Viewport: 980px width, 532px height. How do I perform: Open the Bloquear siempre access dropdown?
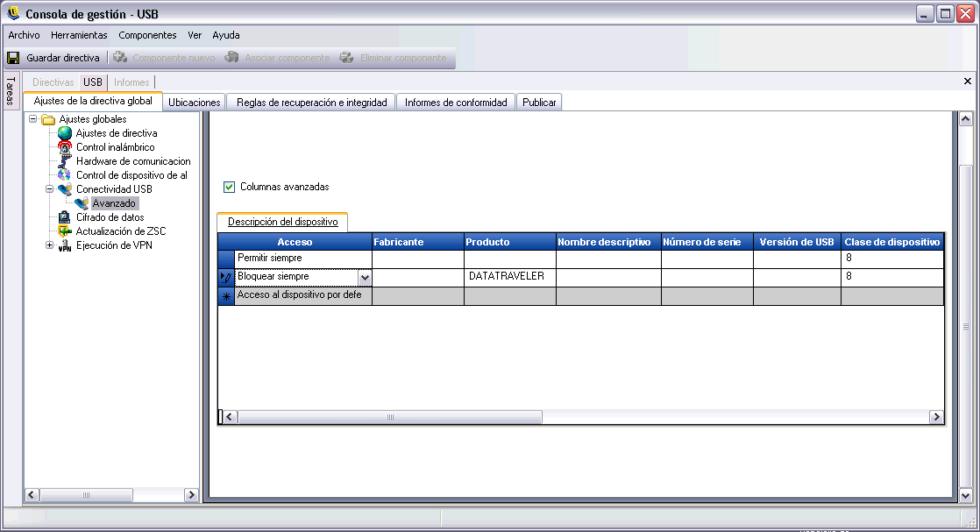point(365,278)
